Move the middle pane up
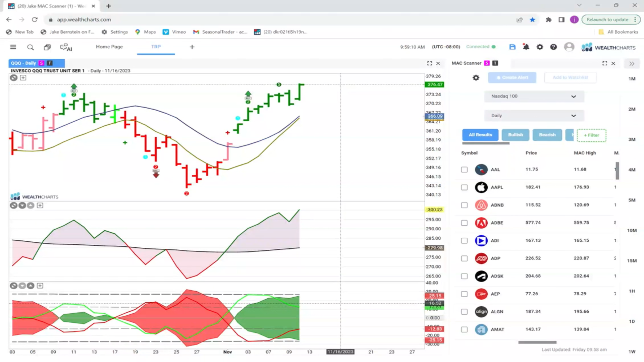The image size is (644, 362). (31, 205)
